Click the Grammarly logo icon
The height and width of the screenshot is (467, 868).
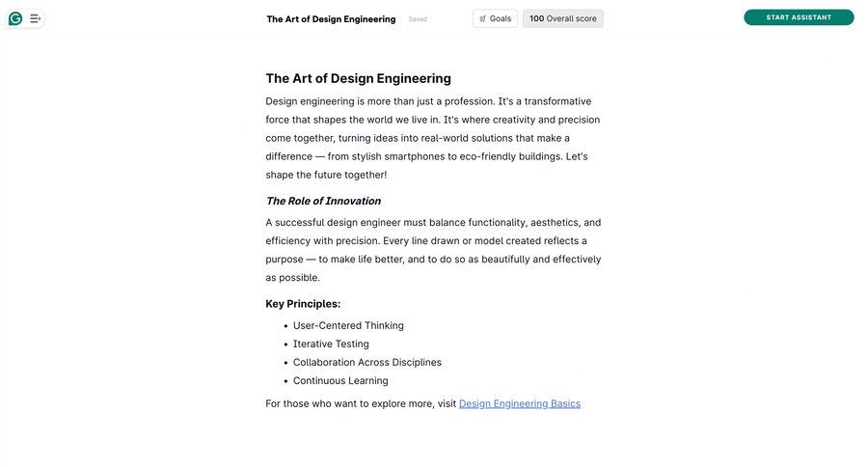[15, 18]
